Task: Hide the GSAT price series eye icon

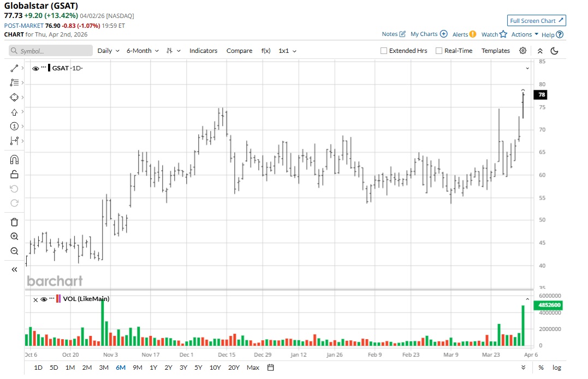Action: pyautogui.click(x=35, y=69)
